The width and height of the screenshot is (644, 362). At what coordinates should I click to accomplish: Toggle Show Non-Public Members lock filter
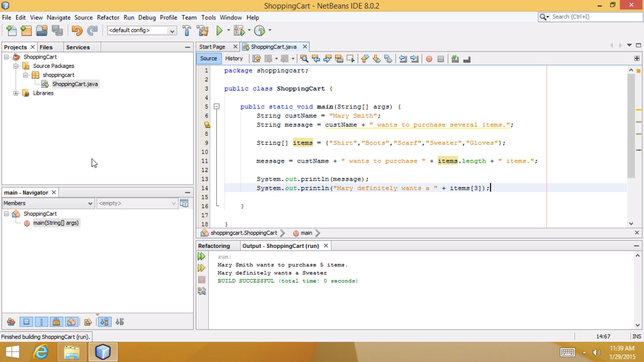click(57, 322)
